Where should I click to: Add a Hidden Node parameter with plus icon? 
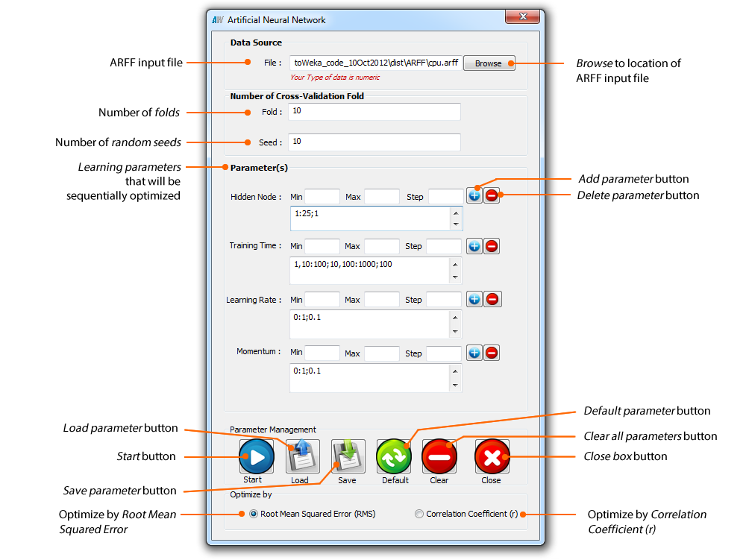[474, 195]
